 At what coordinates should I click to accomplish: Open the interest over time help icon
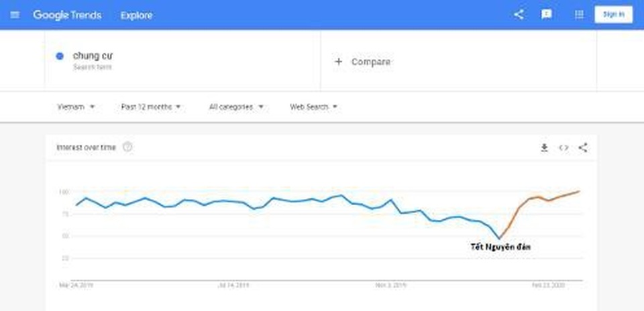tap(127, 147)
